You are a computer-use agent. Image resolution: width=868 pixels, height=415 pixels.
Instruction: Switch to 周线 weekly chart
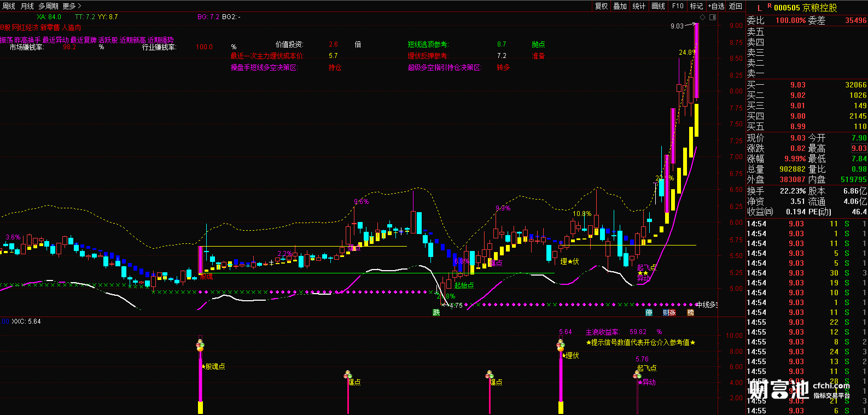pos(9,6)
